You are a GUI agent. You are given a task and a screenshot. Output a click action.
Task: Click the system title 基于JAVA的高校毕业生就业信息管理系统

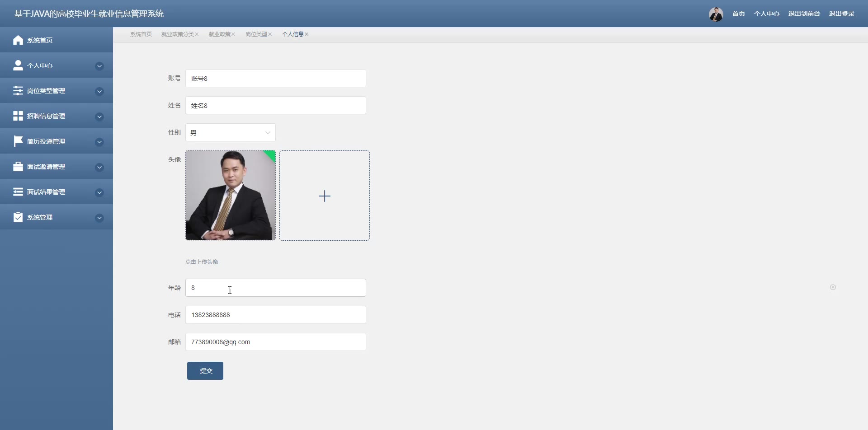pos(89,14)
